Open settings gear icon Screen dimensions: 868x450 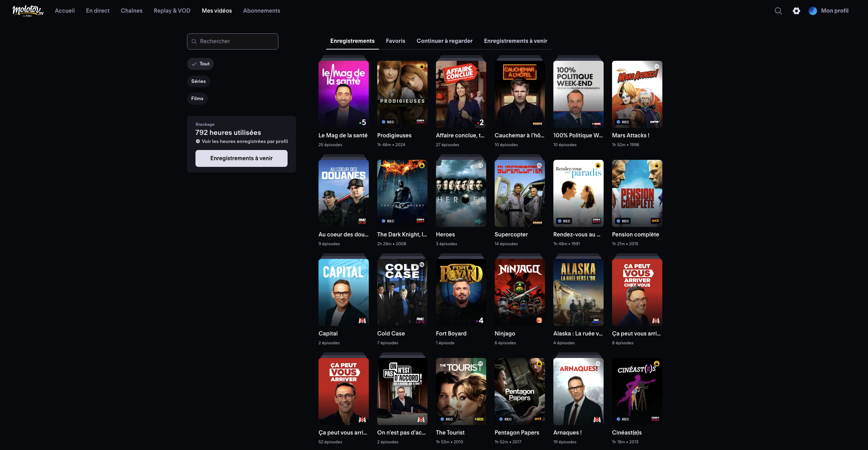[796, 11]
